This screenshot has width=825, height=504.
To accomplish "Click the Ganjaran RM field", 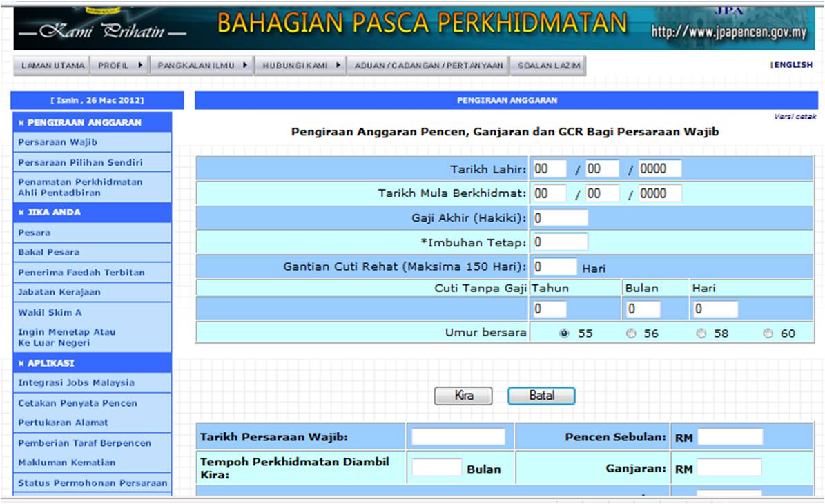I will tap(729, 467).
